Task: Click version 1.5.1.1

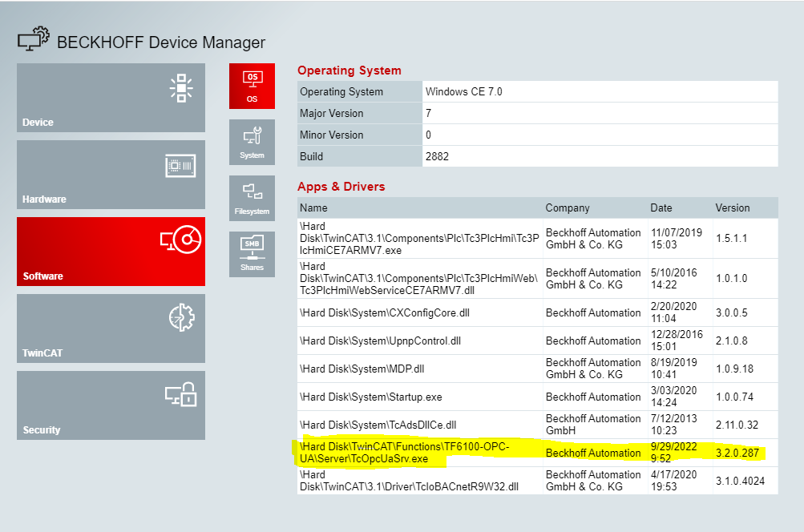Action: [x=731, y=238]
